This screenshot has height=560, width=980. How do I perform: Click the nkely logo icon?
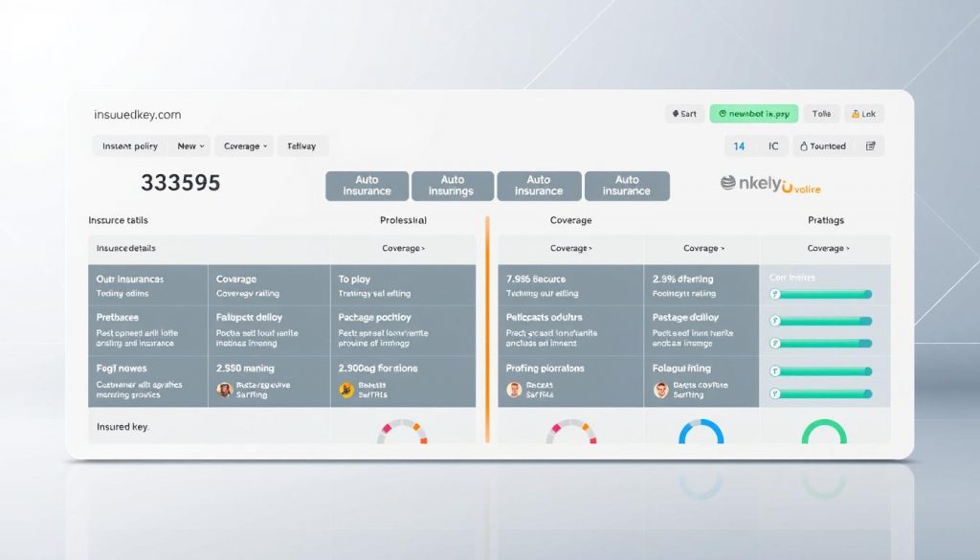728,184
